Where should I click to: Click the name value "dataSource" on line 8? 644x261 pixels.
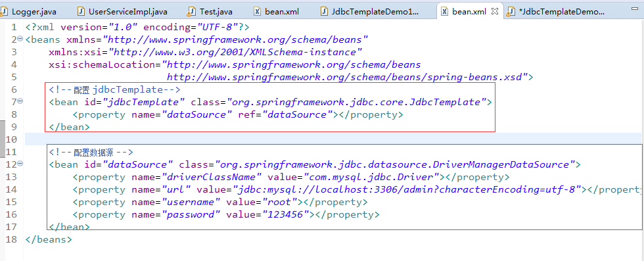[x=197, y=114]
